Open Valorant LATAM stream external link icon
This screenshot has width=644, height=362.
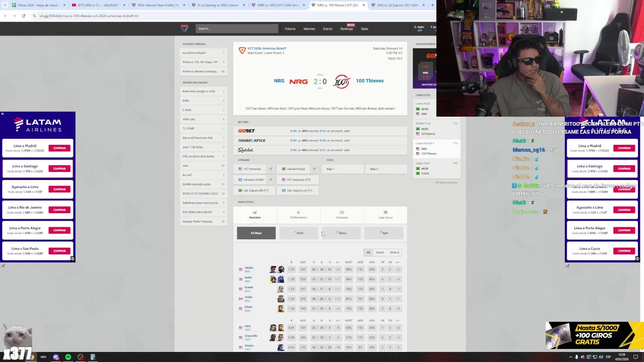tap(270, 179)
